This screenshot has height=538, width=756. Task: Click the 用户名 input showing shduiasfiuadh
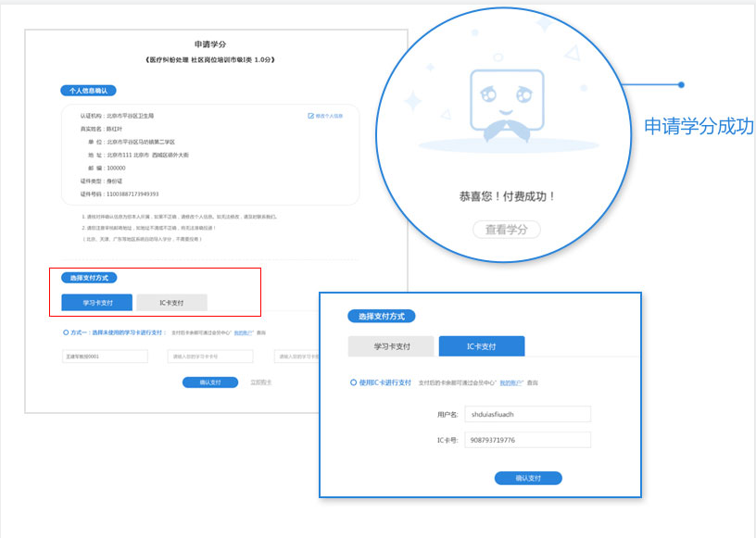coord(528,414)
